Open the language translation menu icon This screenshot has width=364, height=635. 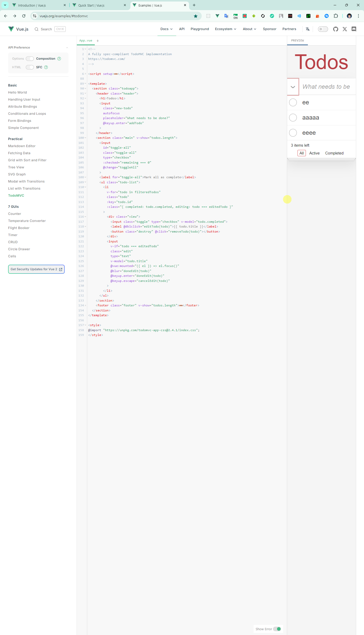click(x=308, y=29)
